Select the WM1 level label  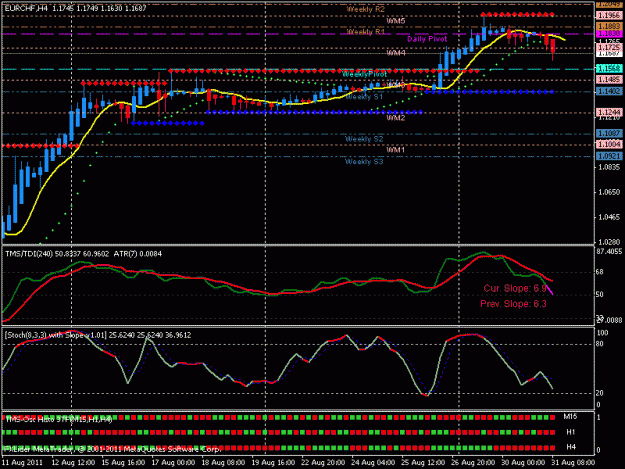396,150
